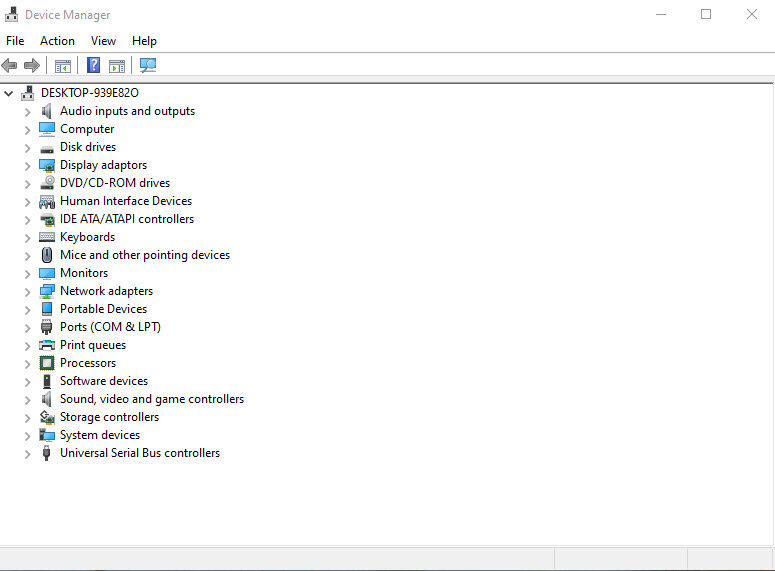Expand Audio inputs and outputs chevron
Viewport: 775px width, 571px height.
pyautogui.click(x=28, y=112)
